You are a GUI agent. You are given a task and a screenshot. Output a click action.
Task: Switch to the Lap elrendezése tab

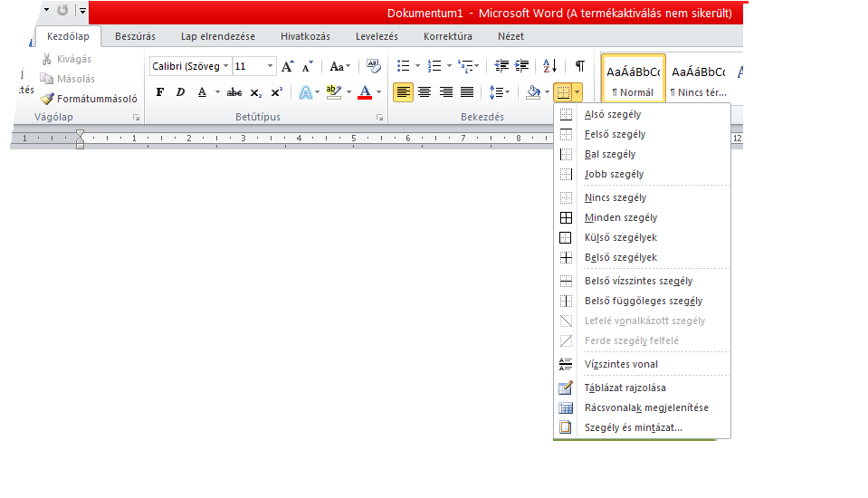point(218,36)
